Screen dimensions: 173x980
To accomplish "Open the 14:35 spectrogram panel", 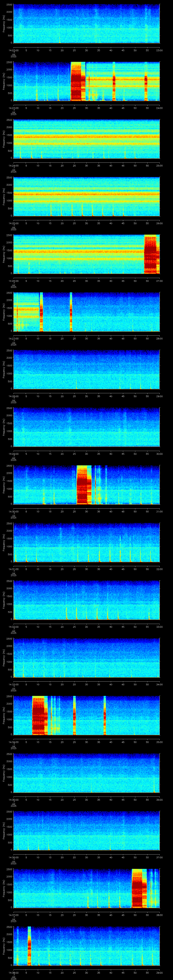I will point(86,773).
